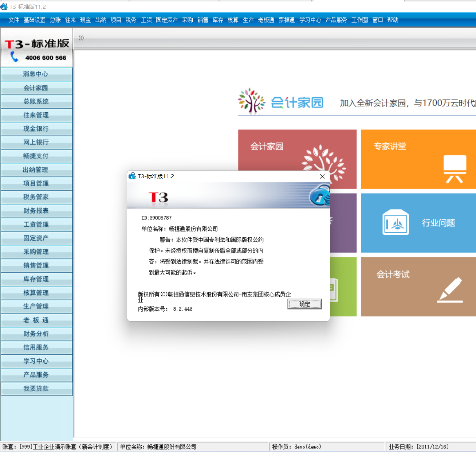Click the 会计家园 tree logo icon
Viewport: 476px width, 452px height.
251,101
